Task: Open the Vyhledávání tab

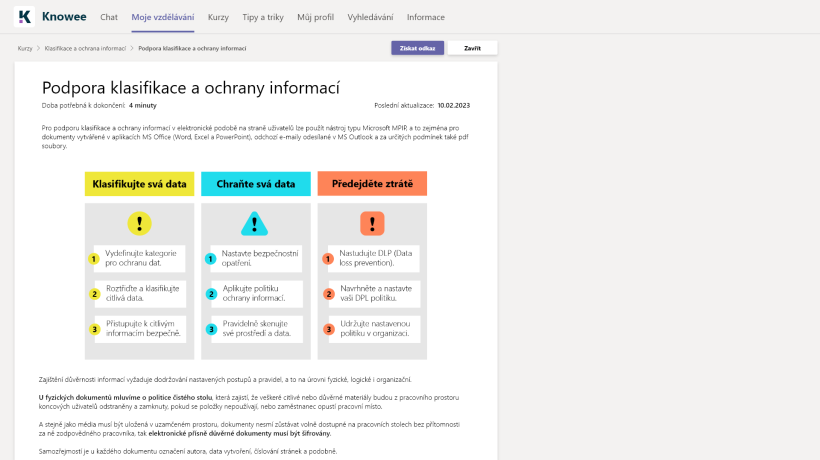Action: [370, 18]
